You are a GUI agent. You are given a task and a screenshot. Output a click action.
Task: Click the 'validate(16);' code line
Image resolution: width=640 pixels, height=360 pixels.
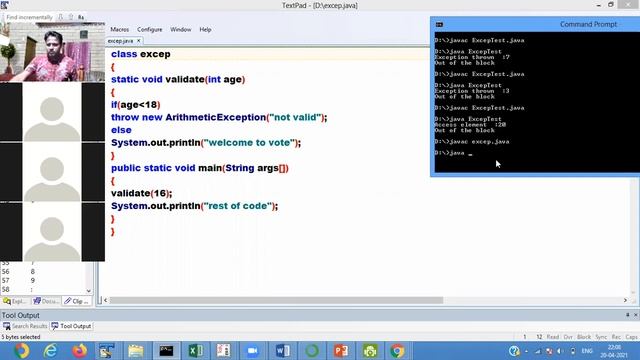click(x=142, y=193)
